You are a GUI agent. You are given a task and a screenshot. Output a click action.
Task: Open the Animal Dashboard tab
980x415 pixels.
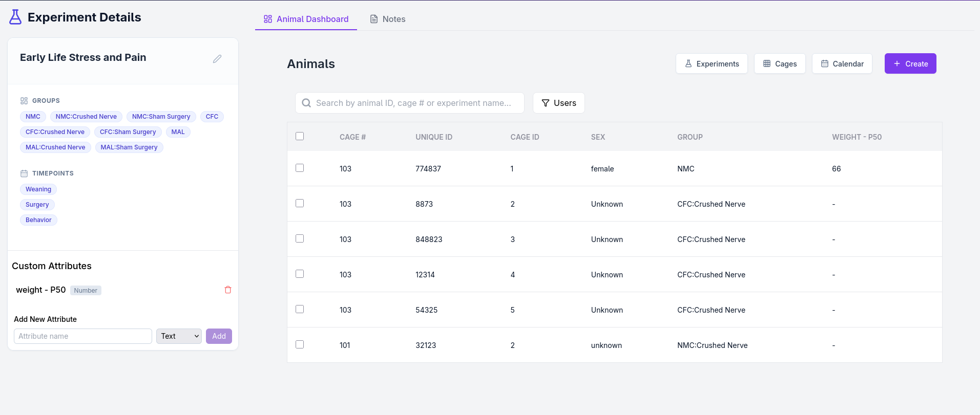pyautogui.click(x=306, y=19)
